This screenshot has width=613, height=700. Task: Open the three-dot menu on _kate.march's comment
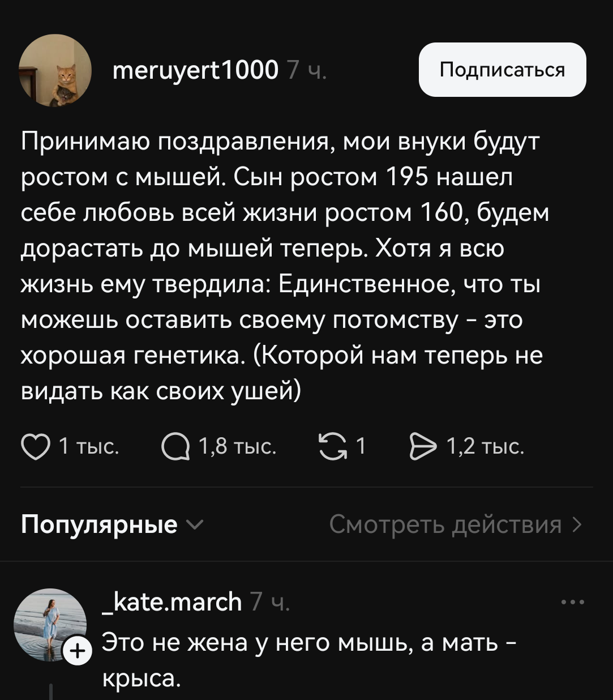tap(573, 603)
